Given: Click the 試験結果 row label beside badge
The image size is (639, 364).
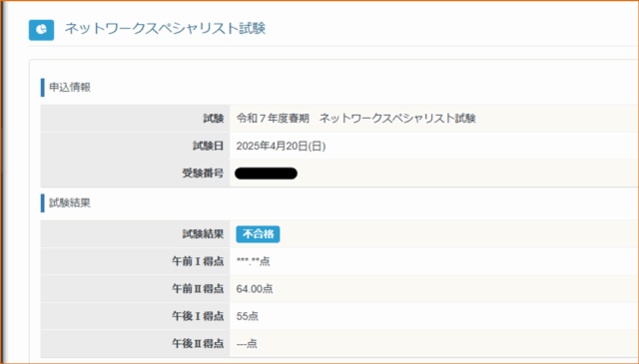Looking at the screenshot, I should pyautogui.click(x=203, y=234).
